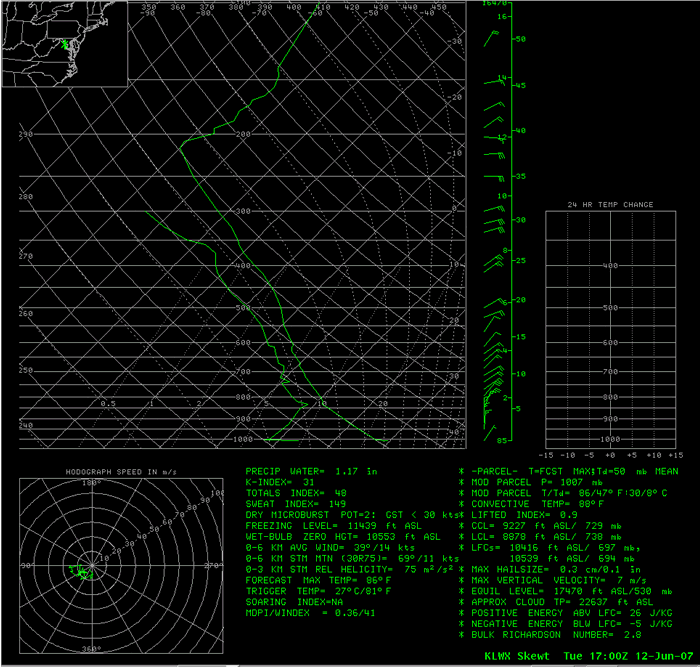Click the '-PARCEL- T=FCST MAX' header line
The image size is (700, 667).
click(575, 471)
